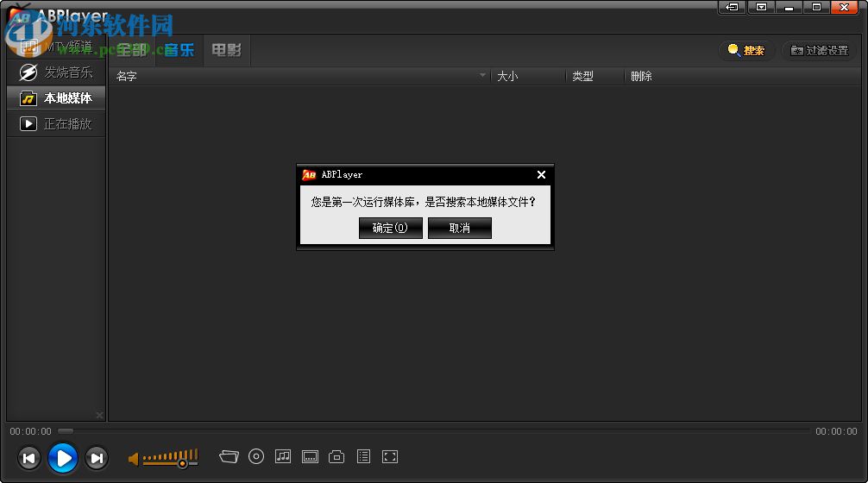Mute audio with the speaker icon
Image resolution: width=868 pixels, height=483 pixels.
(134, 459)
